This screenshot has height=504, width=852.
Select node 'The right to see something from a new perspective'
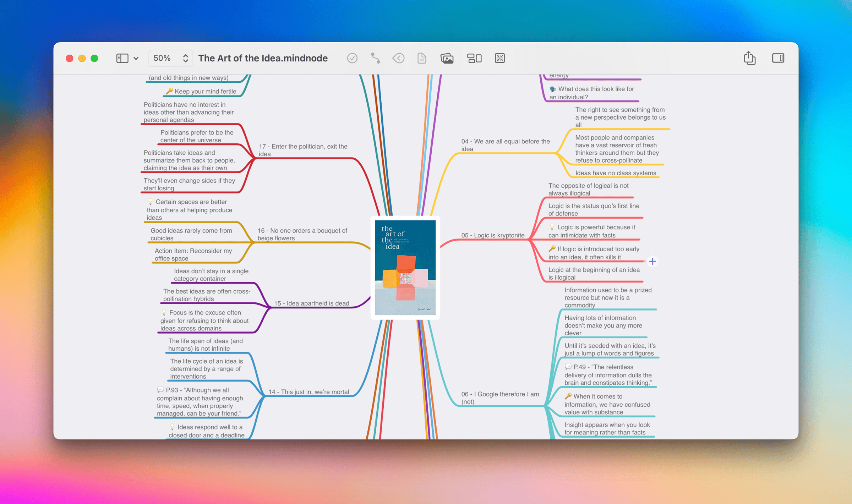(620, 117)
